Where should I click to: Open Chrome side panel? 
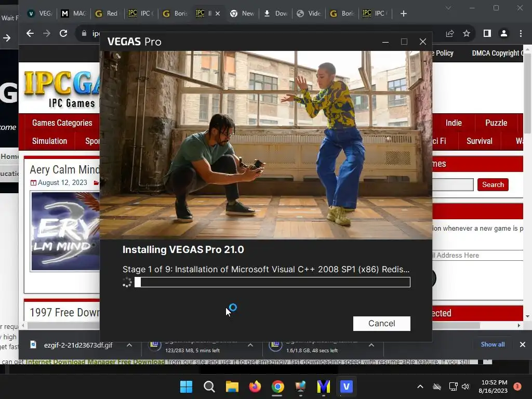(x=487, y=33)
